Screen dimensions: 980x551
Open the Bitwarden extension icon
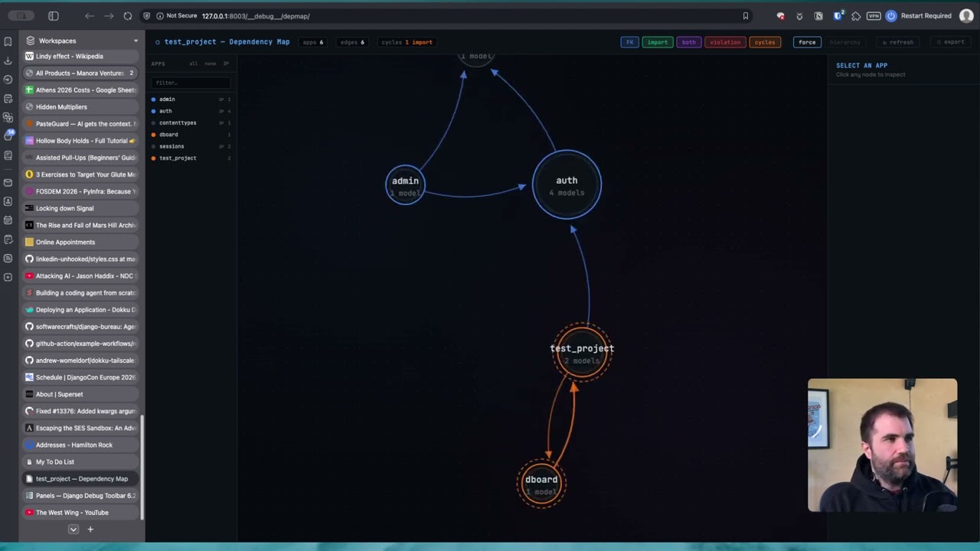[838, 16]
